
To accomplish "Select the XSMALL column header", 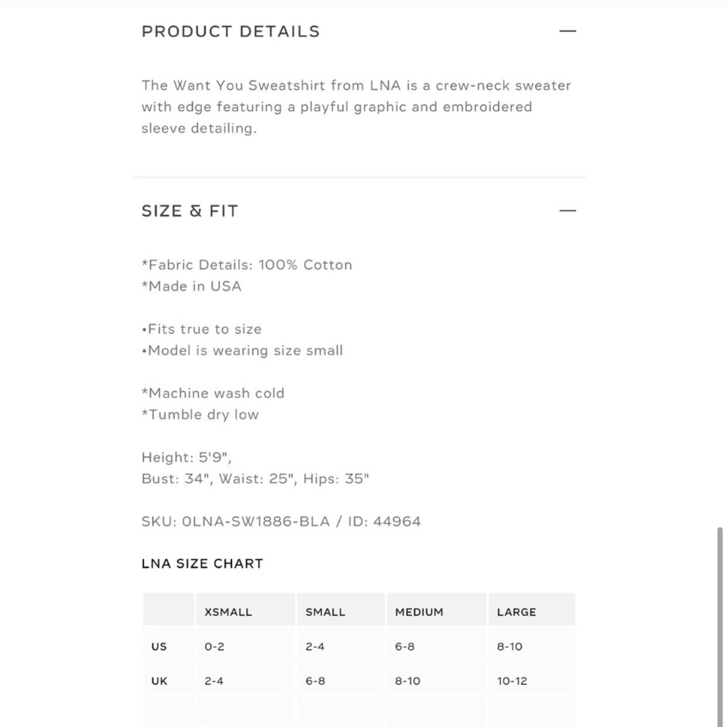I will 228,612.
